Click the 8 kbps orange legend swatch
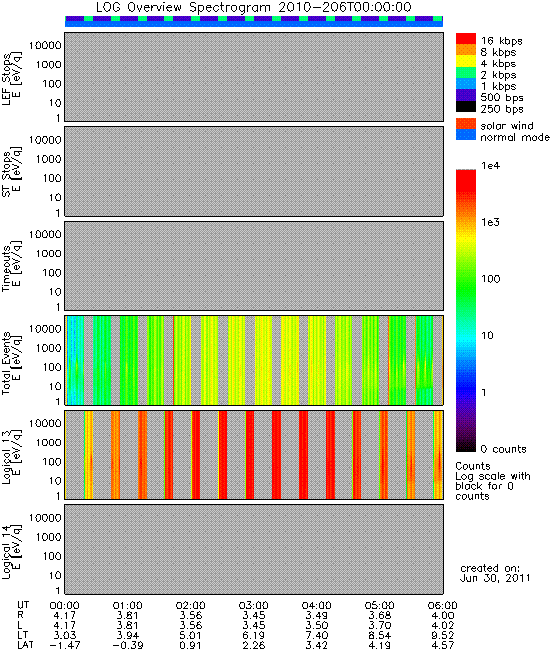552x651 pixels. pyautogui.click(x=466, y=50)
